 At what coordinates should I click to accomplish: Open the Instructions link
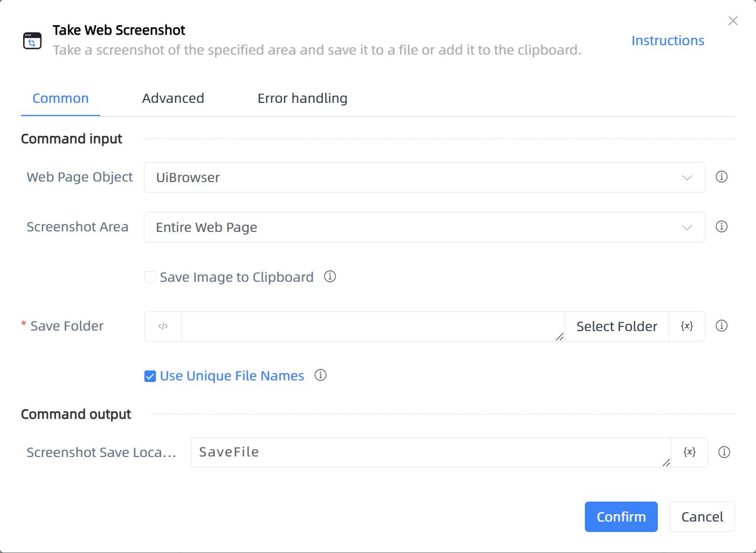667,40
